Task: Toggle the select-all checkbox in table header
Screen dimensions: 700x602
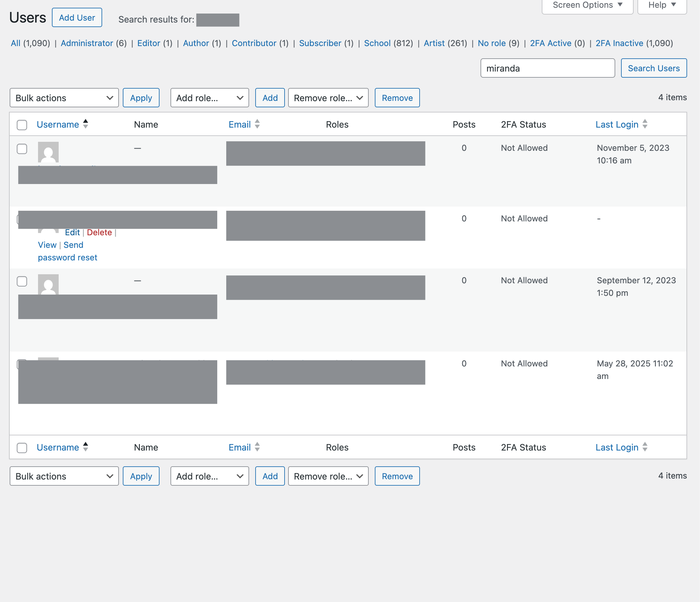Action: pos(22,125)
